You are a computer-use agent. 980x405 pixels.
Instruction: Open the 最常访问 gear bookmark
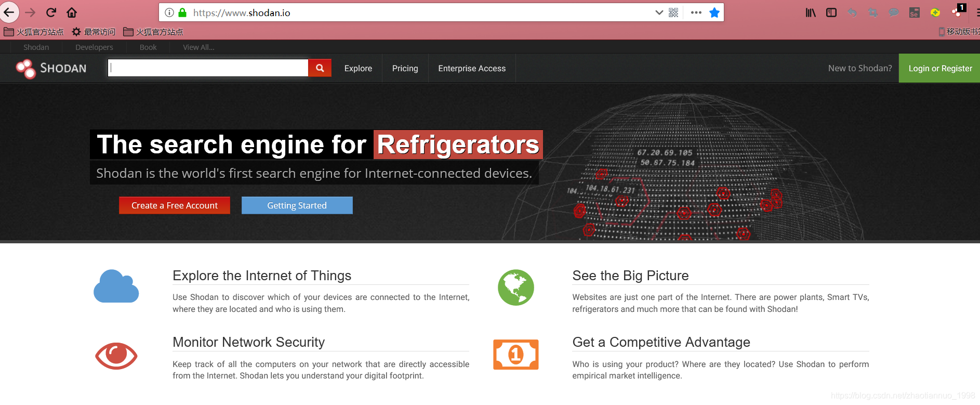click(94, 32)
